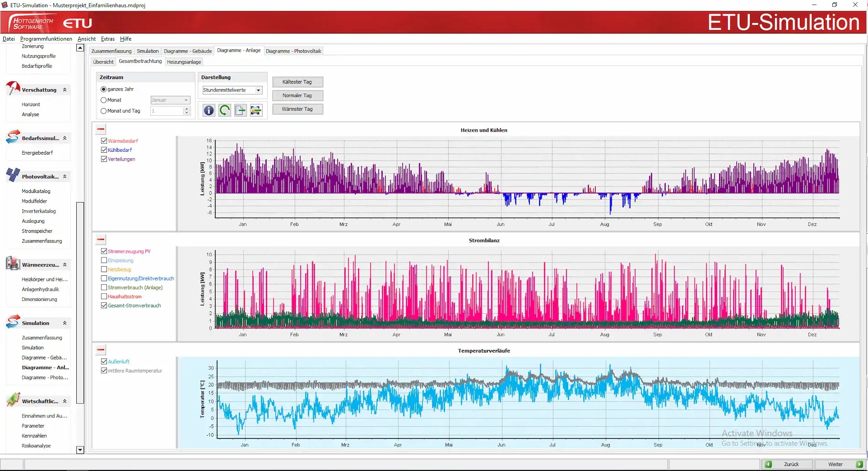Image resolution: width=868 pixels, height=471 pixels.
Task: Click the blue info icon
Action: coord(209,110)
